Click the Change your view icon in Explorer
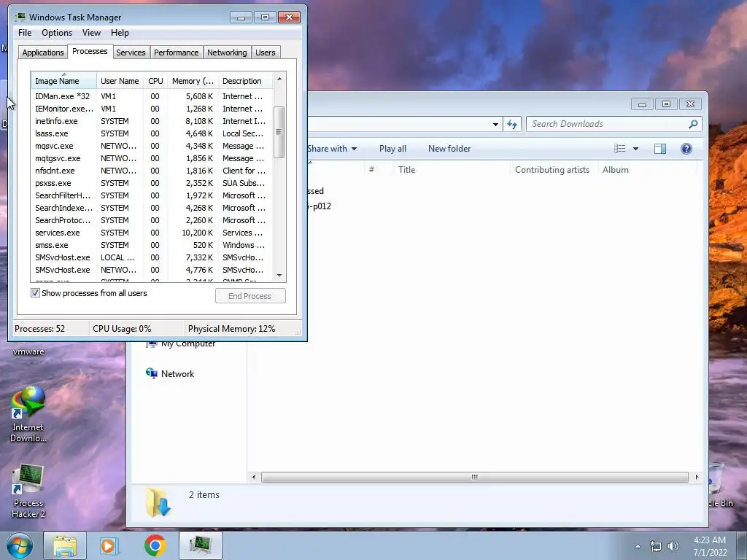The height and width of the screenshot is (560, 747). [x=620, y=149]
